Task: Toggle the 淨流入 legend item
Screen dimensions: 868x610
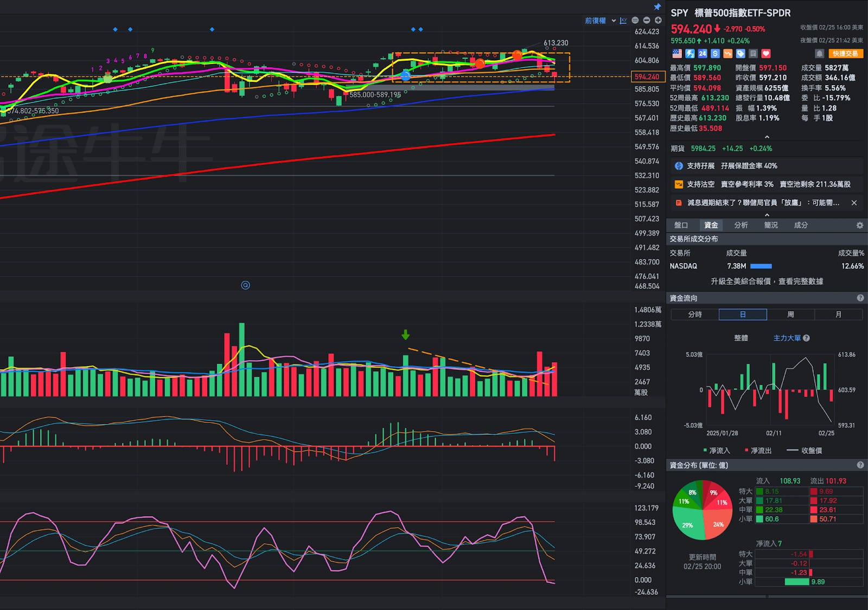Action: (x=717, y=451)
